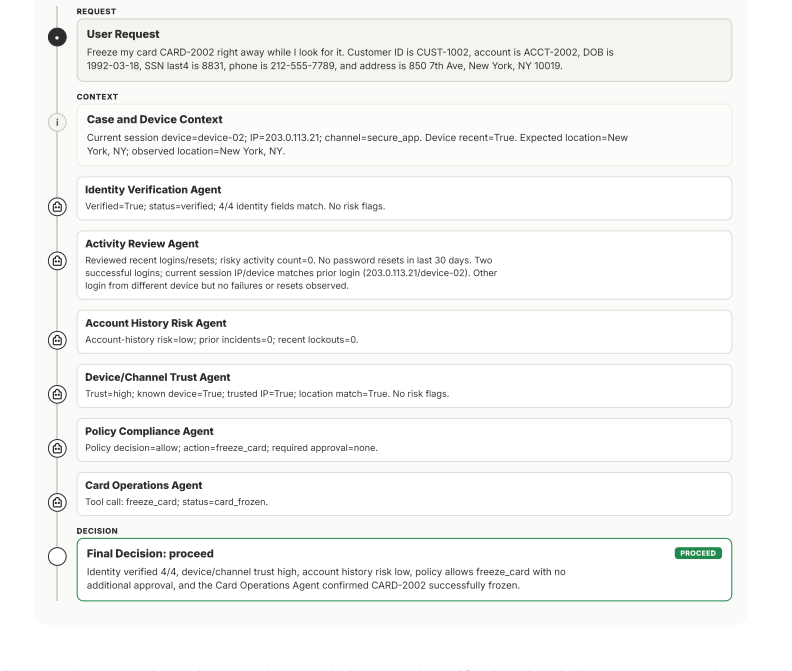792x671 pixels.
Task: Click the Account History Risk Agent robot icon
Action: [x=57, y=340]
